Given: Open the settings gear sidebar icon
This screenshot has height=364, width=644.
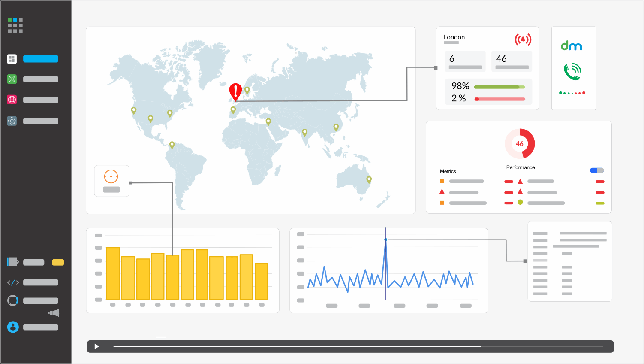Looking at the screenshot, I should click(12, 121).
